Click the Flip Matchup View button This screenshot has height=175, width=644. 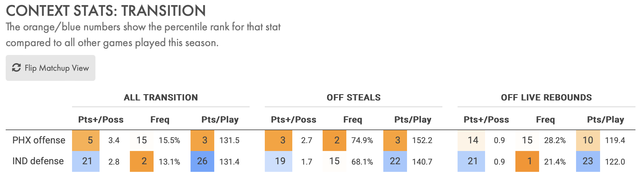(51, 68)
